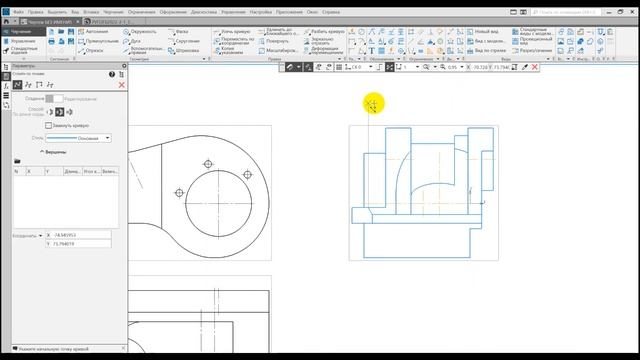Click the Усечь кривую command
Screen dimensions: 640x360
[233, 31]
